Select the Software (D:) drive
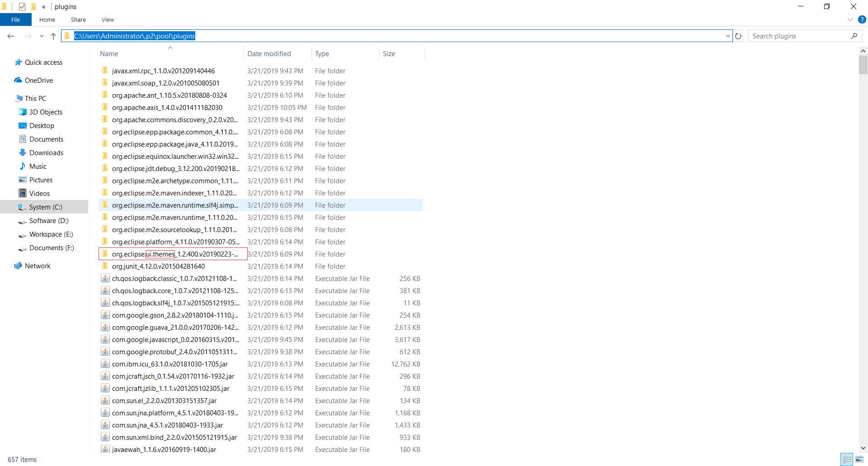Image resolution: width=868 pixels, height=466 pixels. (x=49, y=221)
